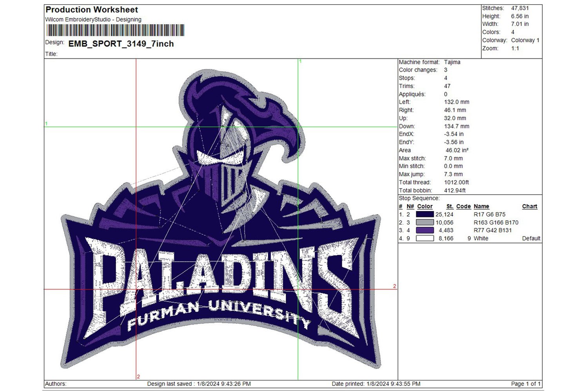Viewport: 588px width, 391px height.
Task: Click the "Stops:" label
Action: [x=407, y=78]
